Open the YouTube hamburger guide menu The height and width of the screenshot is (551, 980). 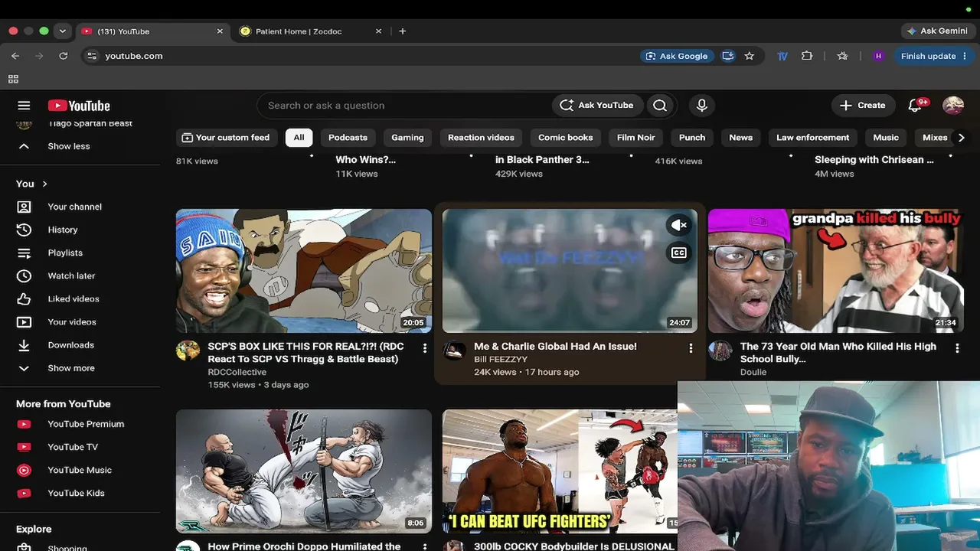pyautogui.click(x=24, y=106)
